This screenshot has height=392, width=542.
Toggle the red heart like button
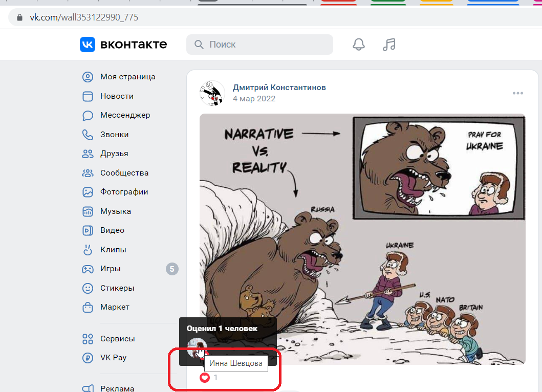click(x=205, y=378)
